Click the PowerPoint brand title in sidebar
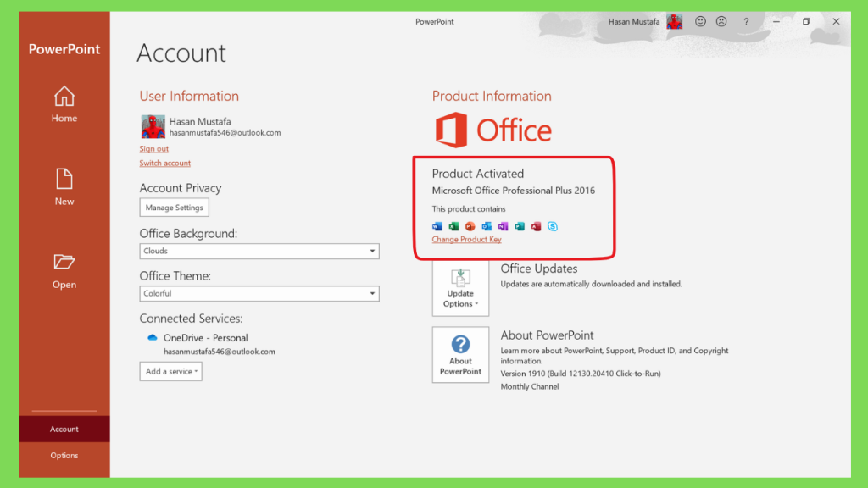Viewport: 868px width, 488px height. [x=64, y=49]
